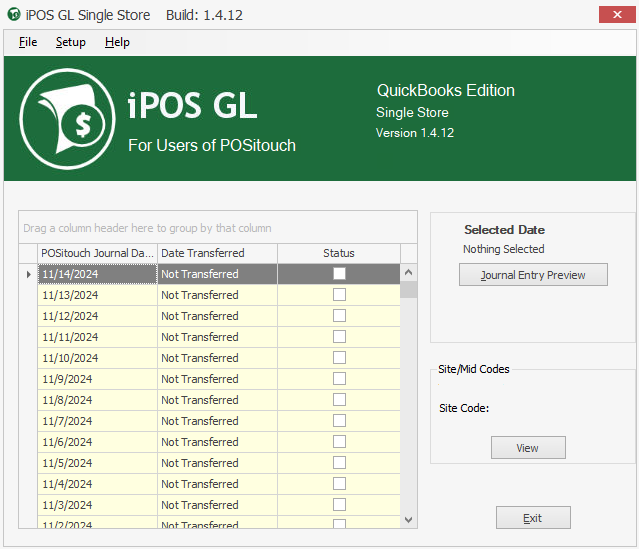Select the 11/8/2024 journal date cell
This screenshot has height=549, width=639.
(x=97, y=400)
